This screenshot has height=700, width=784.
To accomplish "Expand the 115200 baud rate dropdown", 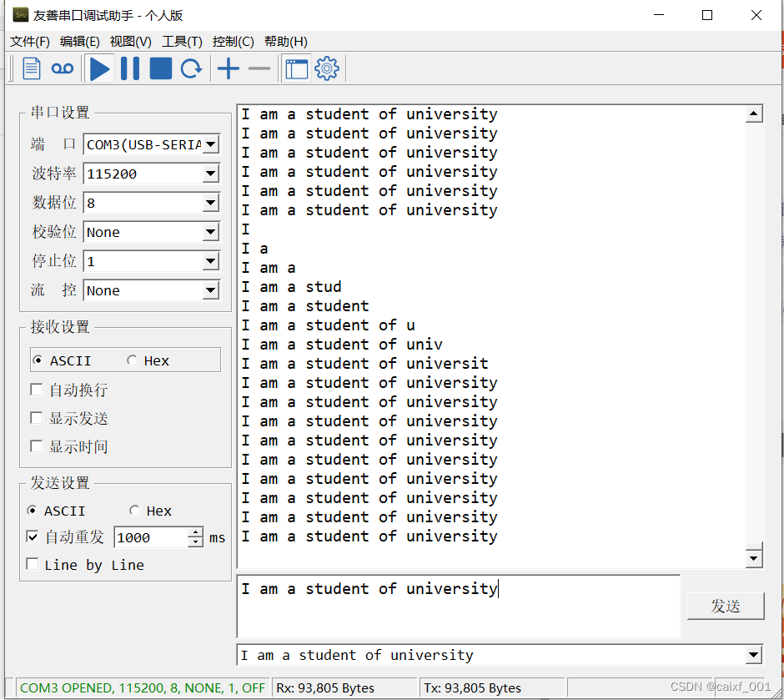I will tap(211, 174).
